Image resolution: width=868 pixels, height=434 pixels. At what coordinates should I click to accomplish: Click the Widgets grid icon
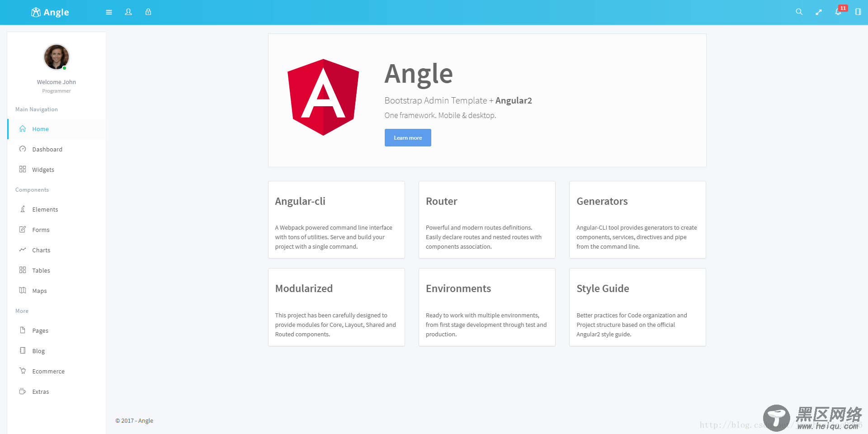[23, 169]
